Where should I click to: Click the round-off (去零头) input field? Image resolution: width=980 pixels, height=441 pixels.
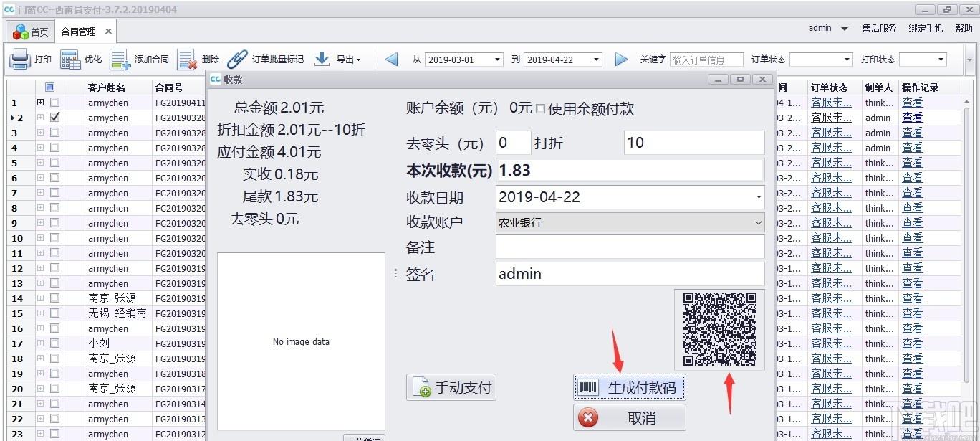point(513,143)
